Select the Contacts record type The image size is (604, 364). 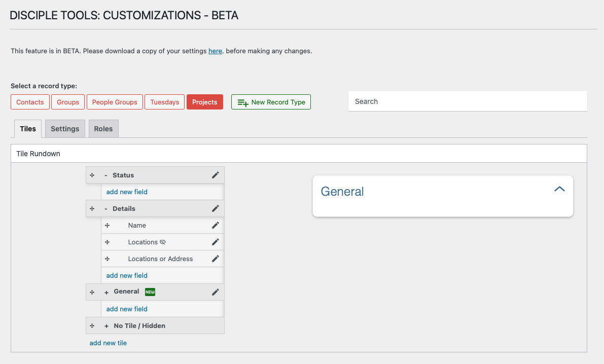(x=30, y=102)
